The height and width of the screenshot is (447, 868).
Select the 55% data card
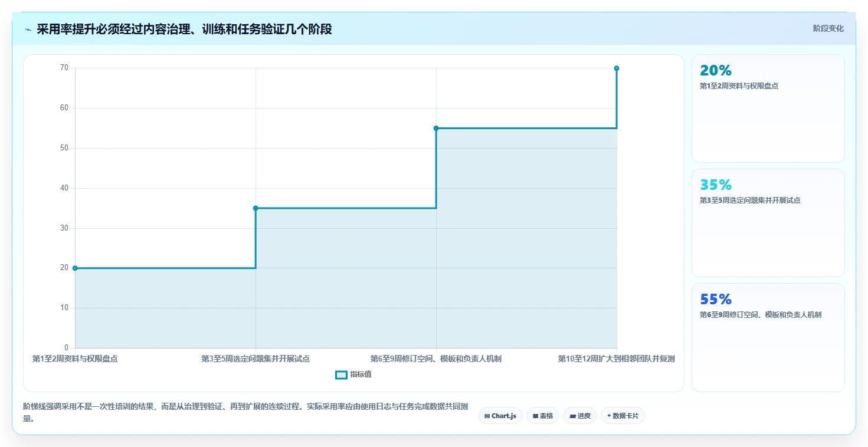[x=768, y=337]
